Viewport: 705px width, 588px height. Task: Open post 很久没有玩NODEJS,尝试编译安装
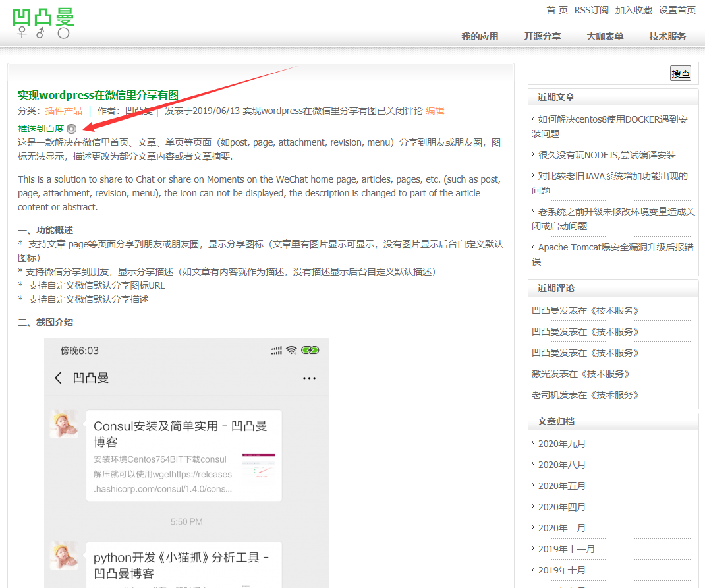[607, 155]
